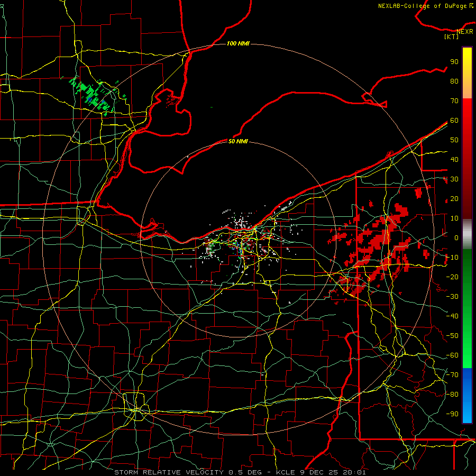Click the 0 value on the velocity scale
Viewport: 476px width, 476px height.
pos(456,237)
